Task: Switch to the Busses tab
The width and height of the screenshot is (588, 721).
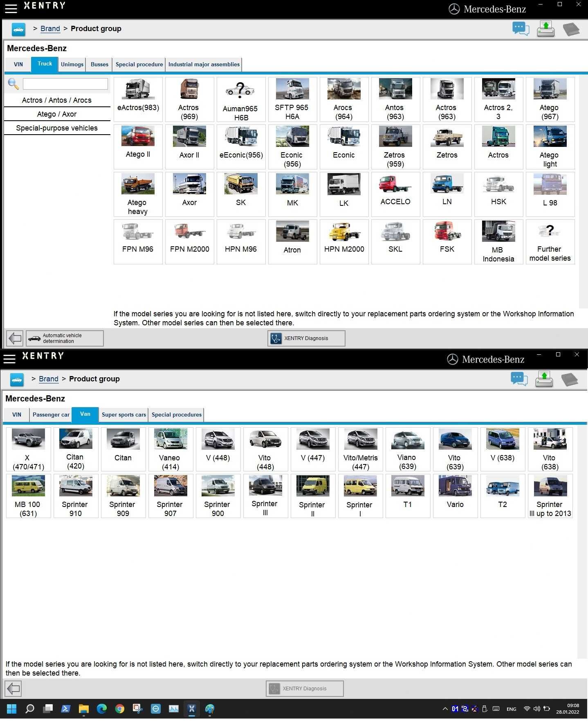Action: point(99,65)
